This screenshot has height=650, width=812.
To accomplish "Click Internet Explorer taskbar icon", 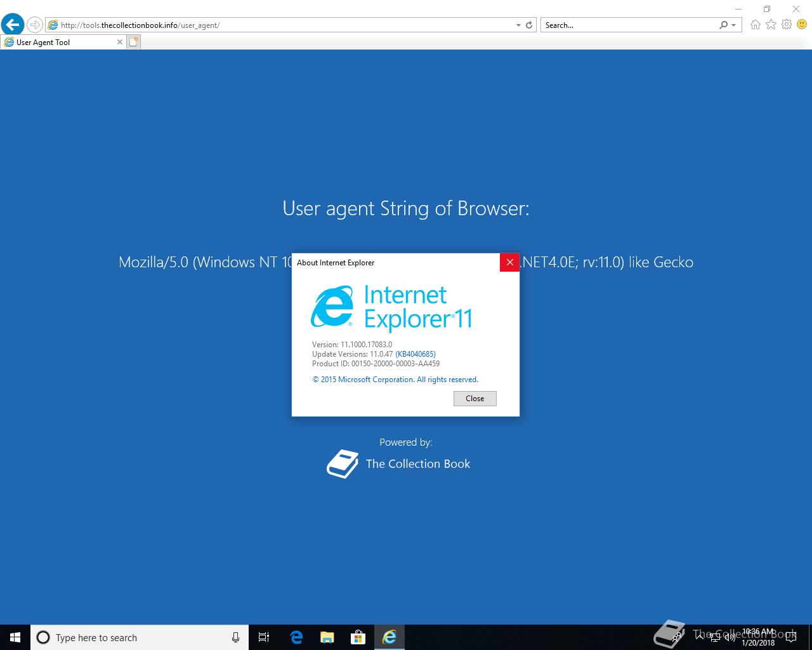I will pyautogui.click(x=389, y=637).
